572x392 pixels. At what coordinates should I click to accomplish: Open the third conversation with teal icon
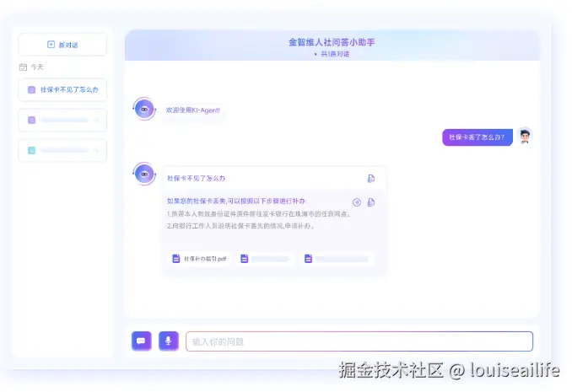(x=62, y=150)
